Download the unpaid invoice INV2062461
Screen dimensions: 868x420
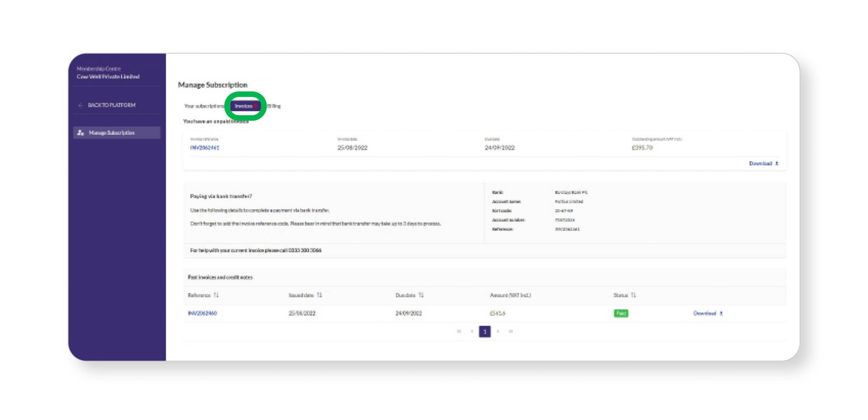[763, 163]
